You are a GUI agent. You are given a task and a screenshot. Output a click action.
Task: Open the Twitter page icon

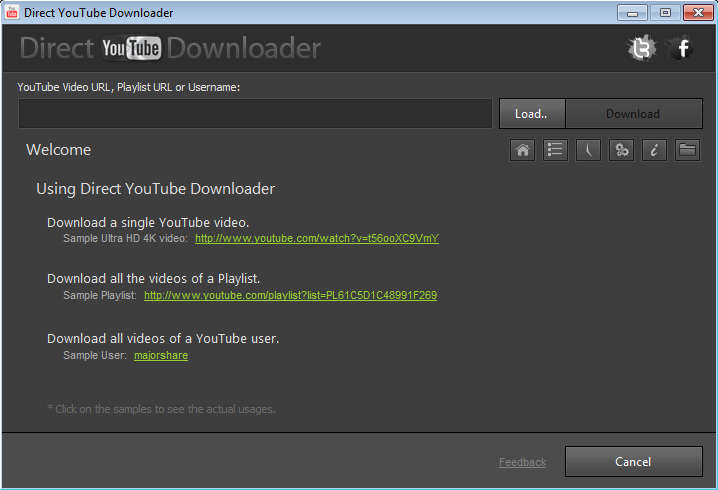(x=641, y=48)
